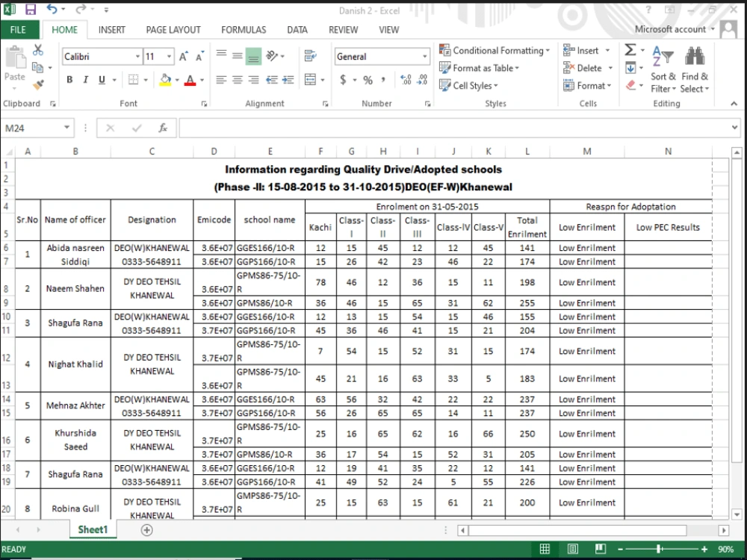
Task: Click the Orientation text-angle icon
Action: coord(272,56)
